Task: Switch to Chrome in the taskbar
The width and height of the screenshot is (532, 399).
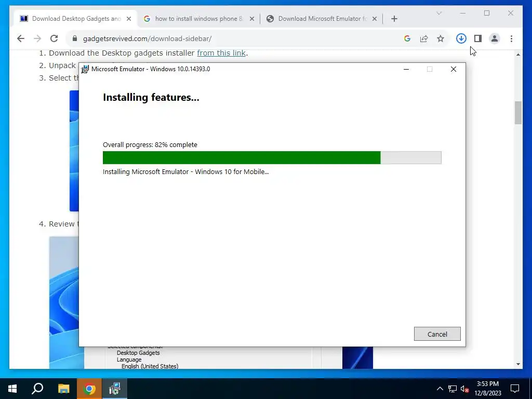Action: pyautogui.click(x=89, y=389)
